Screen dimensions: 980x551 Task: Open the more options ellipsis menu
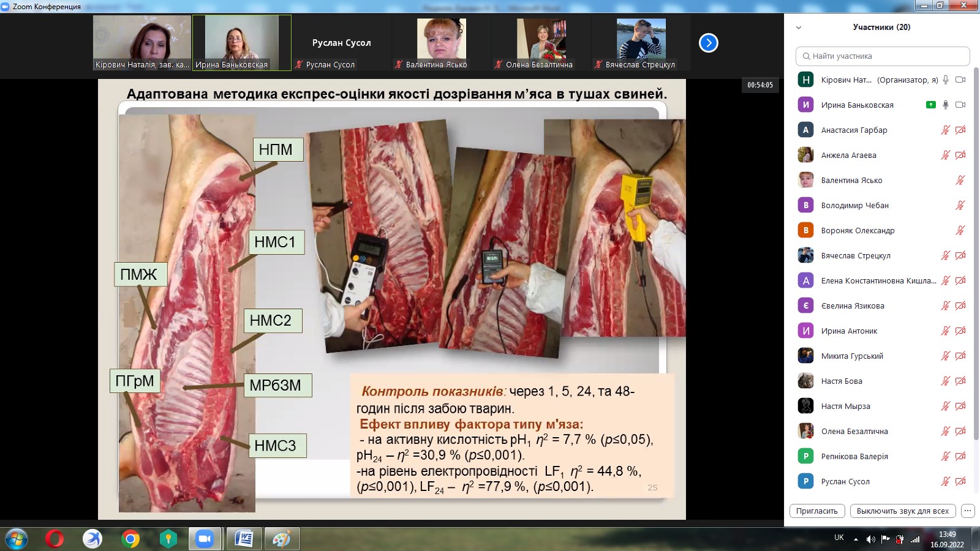[968, 511]
